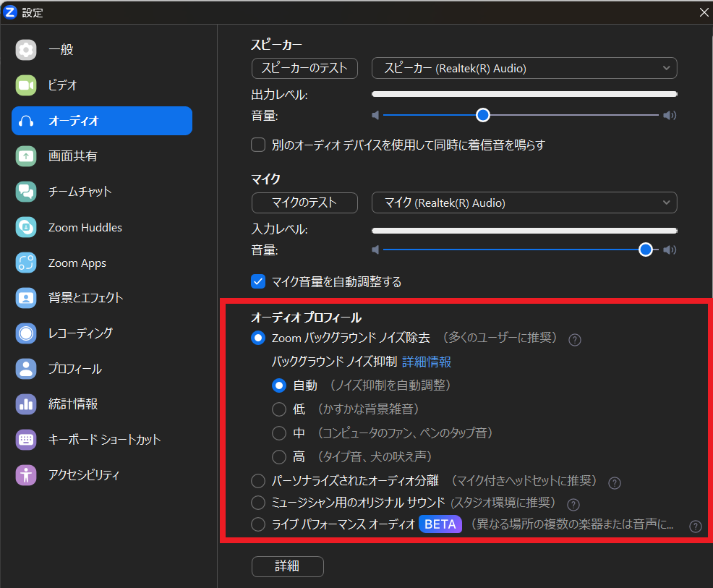Uncheck マイク音量を自動調整する checkbox
This screenshot has width=713, height=588.
[x=258, y=281]
